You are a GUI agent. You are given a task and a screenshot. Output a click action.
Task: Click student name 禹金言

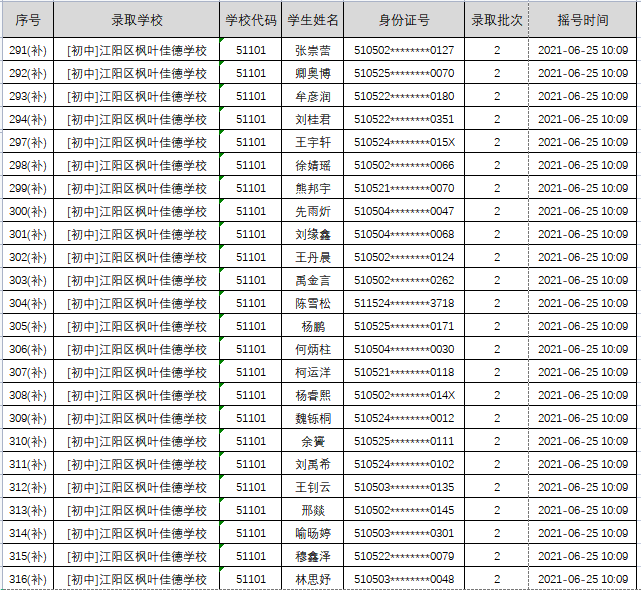pyautogui.click(x=313, y=280)
